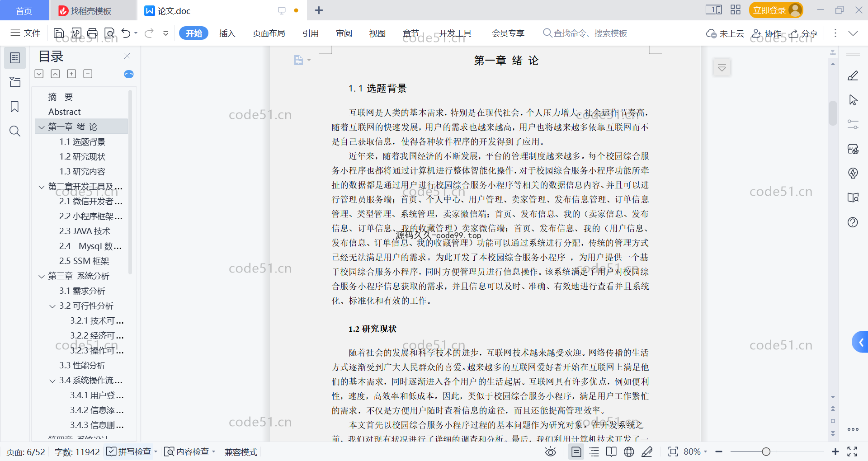Switch to page layout view in status bar
868x461 pixels.
(576, 452)
